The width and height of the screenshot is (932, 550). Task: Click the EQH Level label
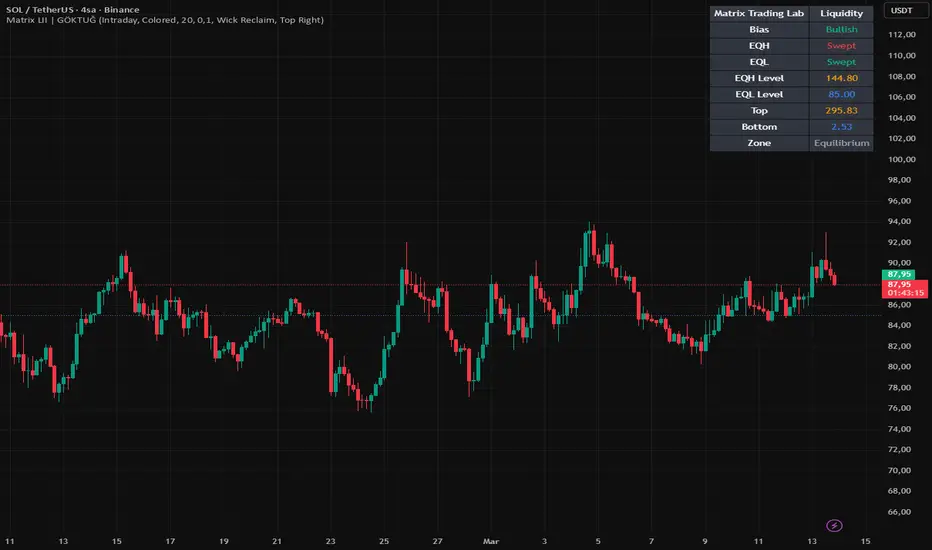point(759,78)
